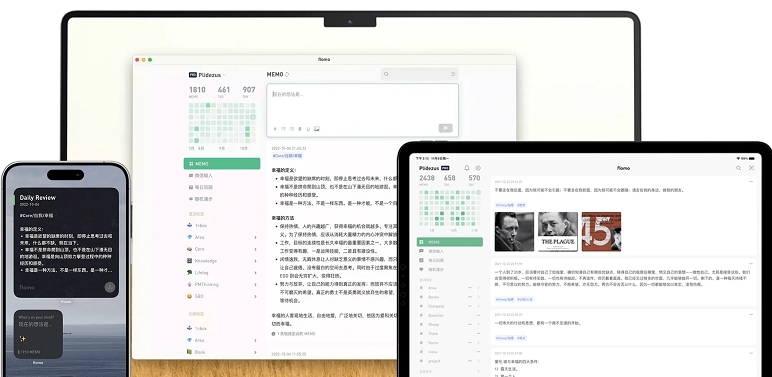Click the 570 DAY count on iPad
Screen dimensions: 772x377
coord(474,180)
